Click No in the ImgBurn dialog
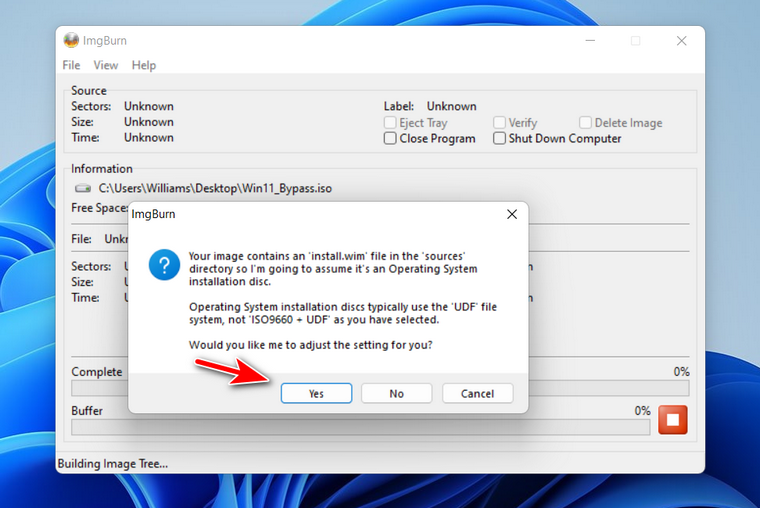This screenshot has height=508, width=760. pos(396,393)
